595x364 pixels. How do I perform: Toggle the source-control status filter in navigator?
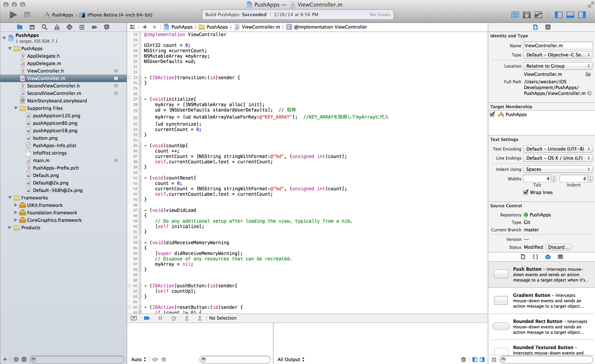pos(24,360)
